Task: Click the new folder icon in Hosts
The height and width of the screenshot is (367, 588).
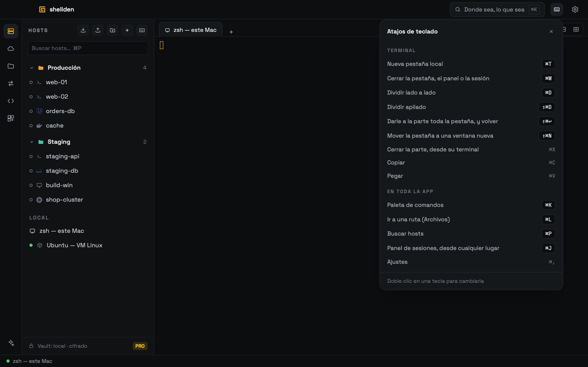Action: pos(113,30)
